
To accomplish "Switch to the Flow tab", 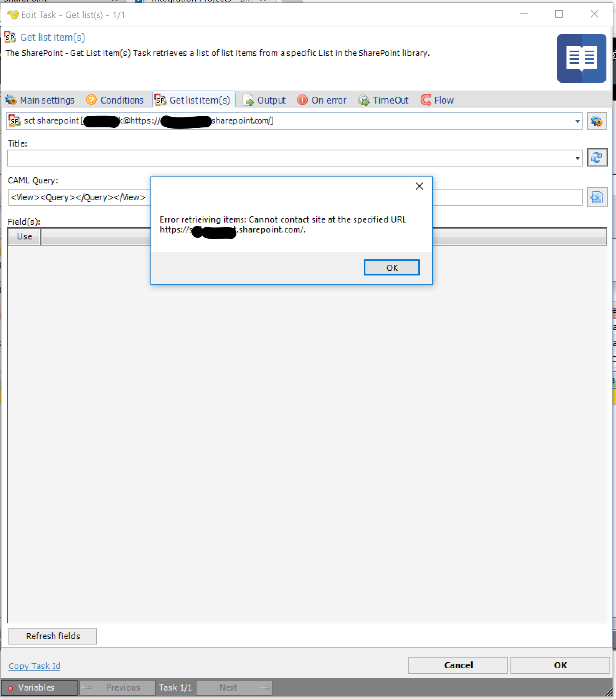I will click(438, 100).
